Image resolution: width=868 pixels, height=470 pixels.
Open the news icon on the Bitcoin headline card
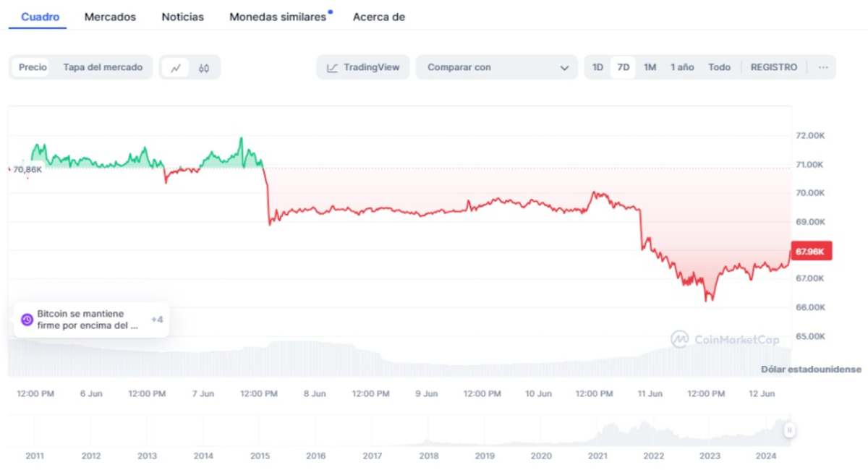tap(27, 319)
